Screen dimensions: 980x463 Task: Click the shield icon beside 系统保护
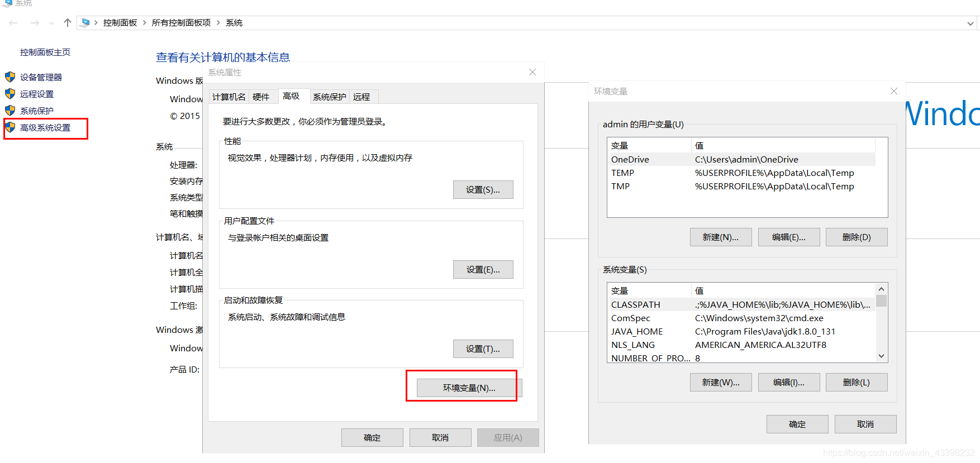[x=10, y=111]
